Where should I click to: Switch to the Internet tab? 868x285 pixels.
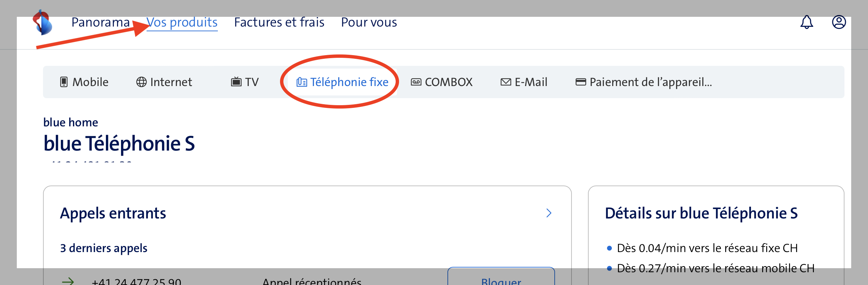coord(171,82)
